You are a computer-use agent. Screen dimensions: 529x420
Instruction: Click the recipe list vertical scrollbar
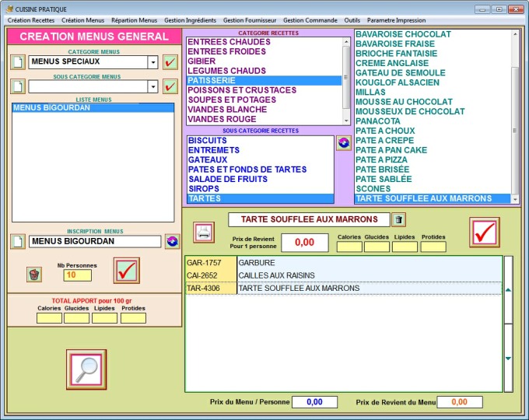pos(514,117)
